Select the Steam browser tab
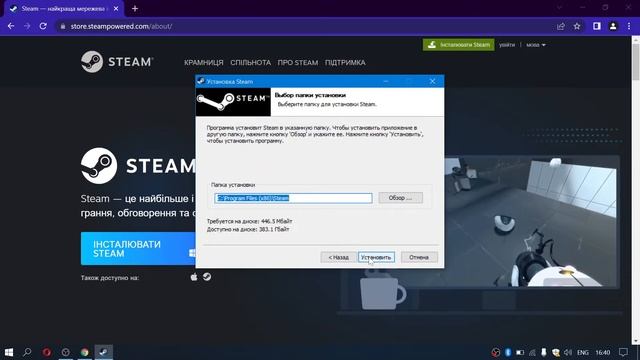640x360 pixels. (x=63, y=9)
